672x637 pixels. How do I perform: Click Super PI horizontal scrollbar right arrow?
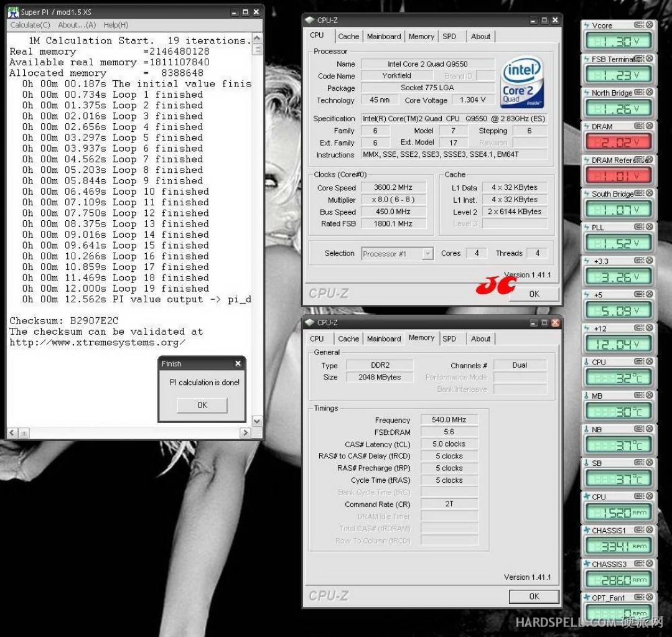pos(245,433)
